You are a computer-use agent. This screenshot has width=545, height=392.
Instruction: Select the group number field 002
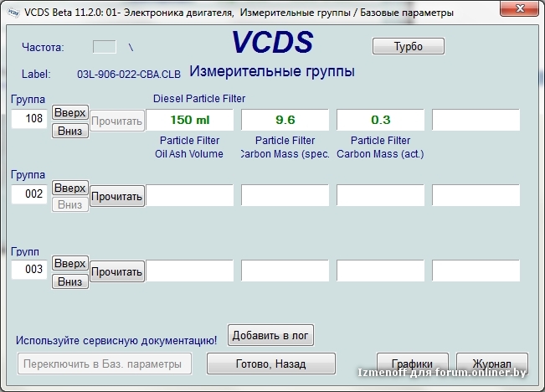pyautogui.click(x=29, y=194)
